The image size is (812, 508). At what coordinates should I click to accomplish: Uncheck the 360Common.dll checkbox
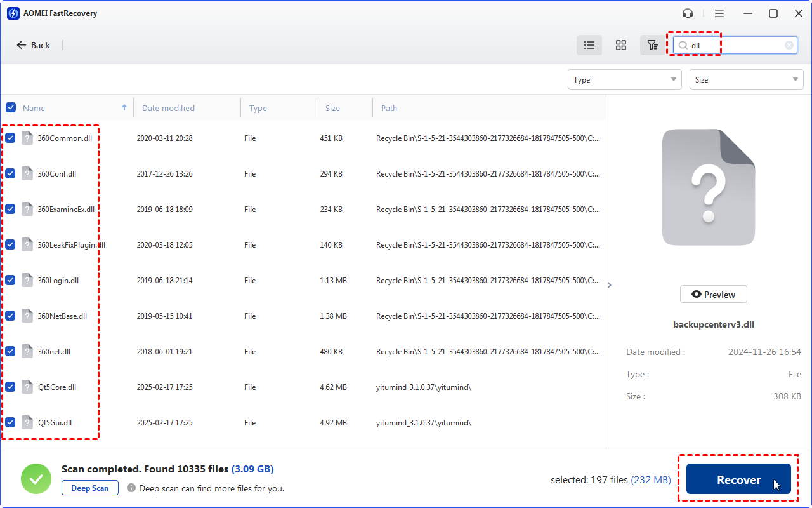point(11,138)
